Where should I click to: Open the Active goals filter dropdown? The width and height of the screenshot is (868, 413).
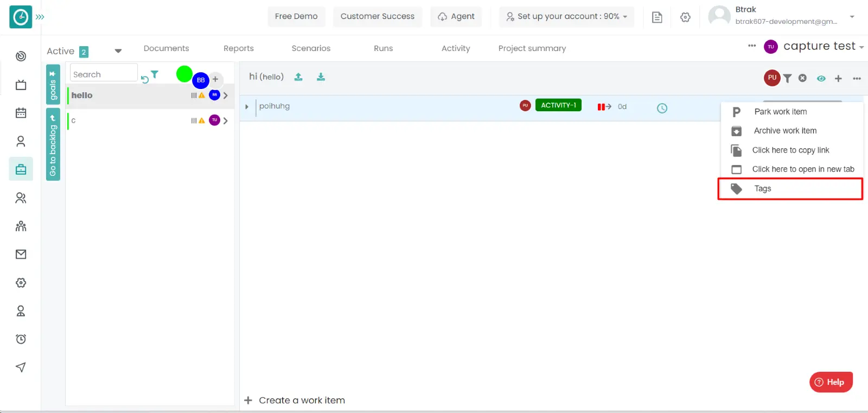(118, 51)
